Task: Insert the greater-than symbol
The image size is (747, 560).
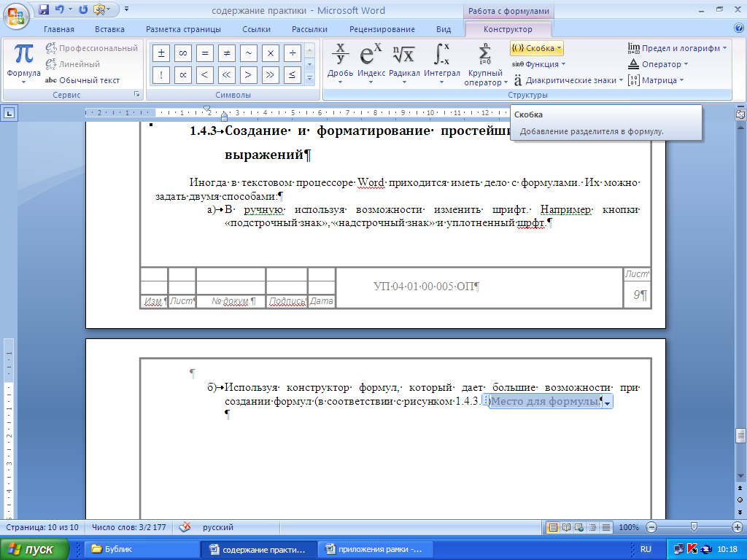Action: [x=249, y=75]
